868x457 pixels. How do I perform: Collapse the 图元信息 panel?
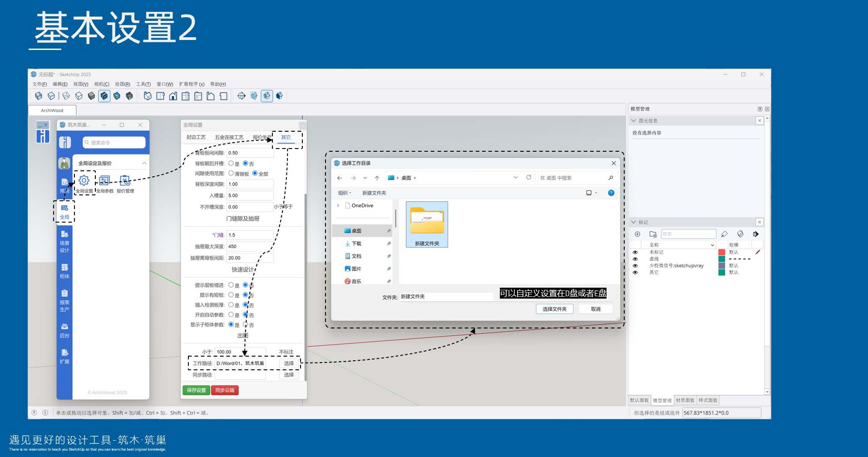coord(634,121)
